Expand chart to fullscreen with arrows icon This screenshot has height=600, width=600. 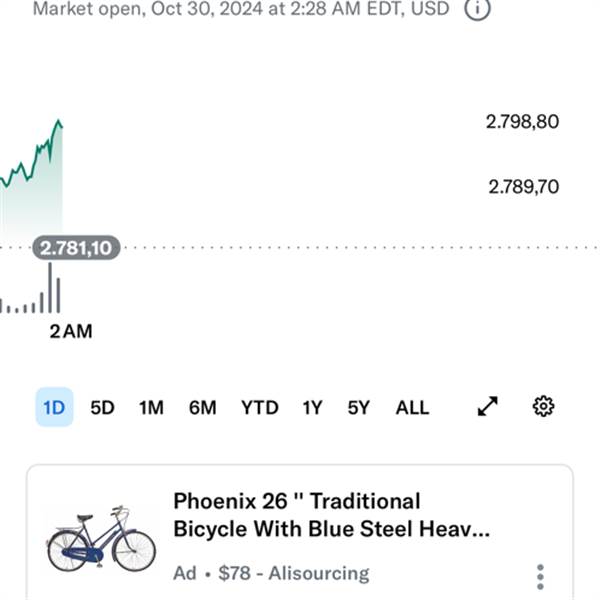(488, 406)
